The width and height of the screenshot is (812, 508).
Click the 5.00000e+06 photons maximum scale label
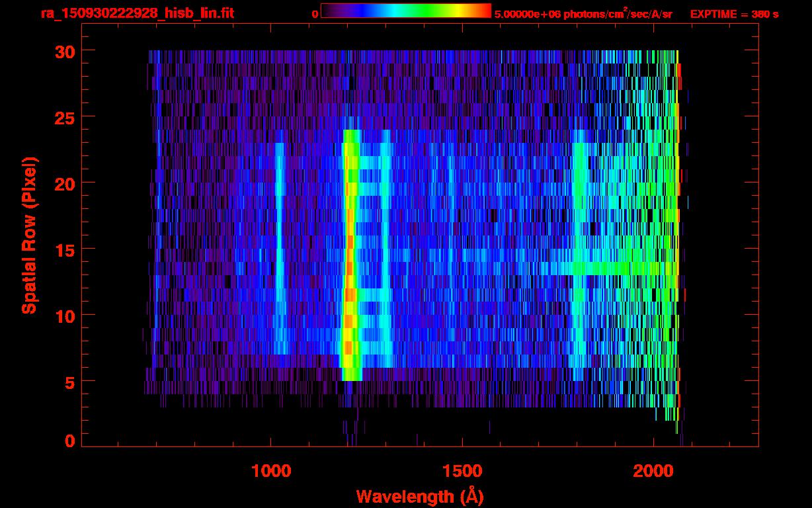[583, 14]
